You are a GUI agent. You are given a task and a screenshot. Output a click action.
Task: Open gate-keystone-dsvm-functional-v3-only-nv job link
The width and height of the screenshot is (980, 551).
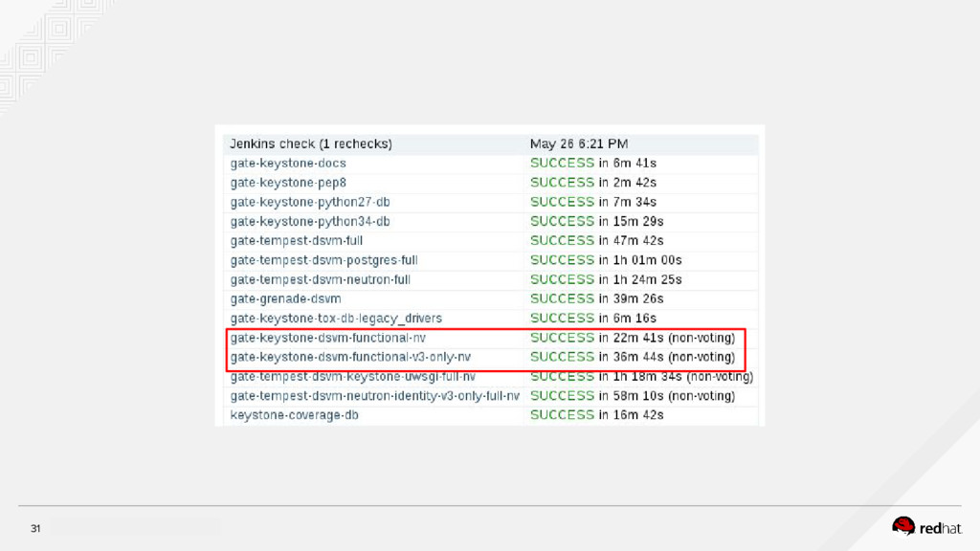(x=350, y=358)
